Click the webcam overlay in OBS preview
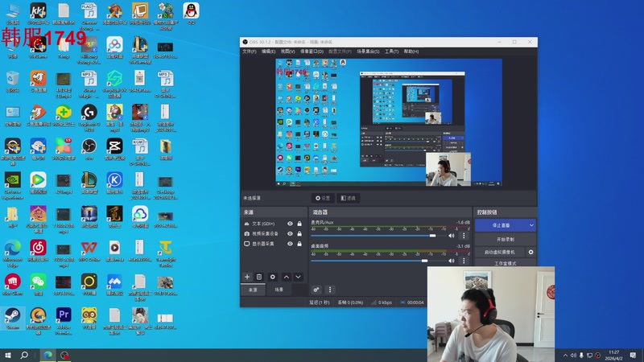This screenshot has width=644, height=362. pos(448,170)
